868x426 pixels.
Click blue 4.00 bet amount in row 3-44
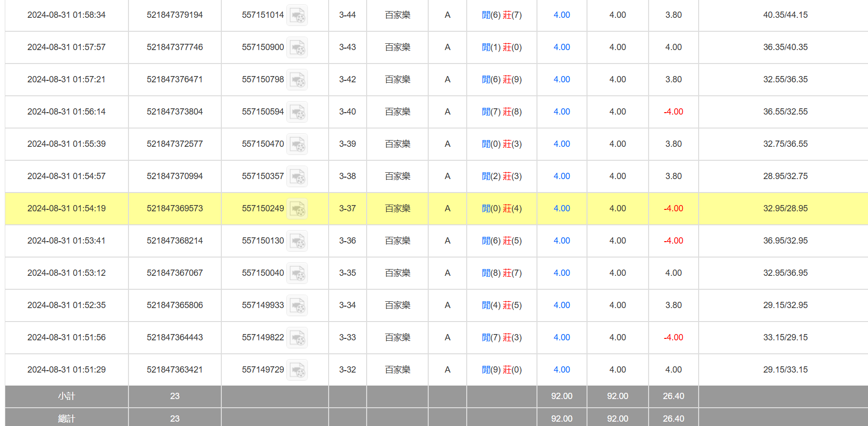pos(562,15)
